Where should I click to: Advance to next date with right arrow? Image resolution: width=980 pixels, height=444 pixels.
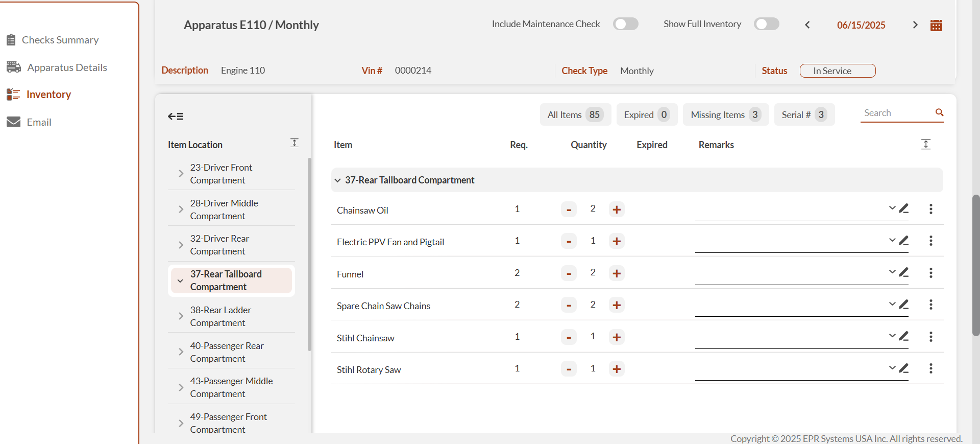click(915, 25)
